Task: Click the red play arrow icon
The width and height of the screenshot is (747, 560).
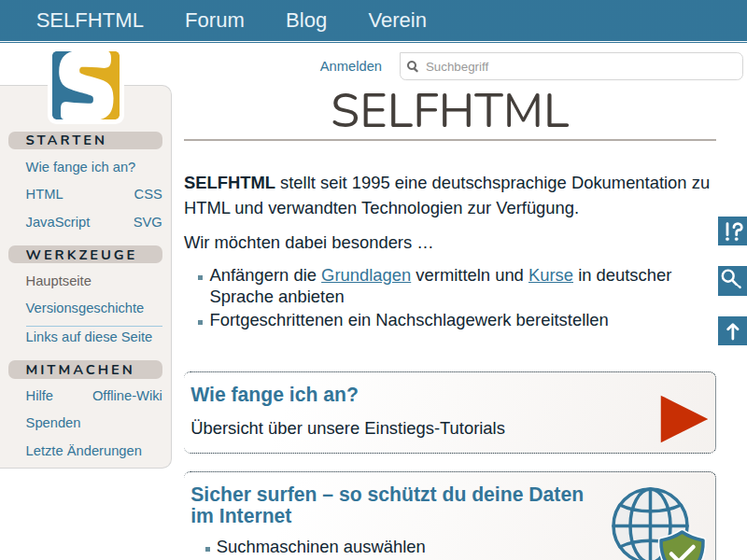Action: [684, 419]
